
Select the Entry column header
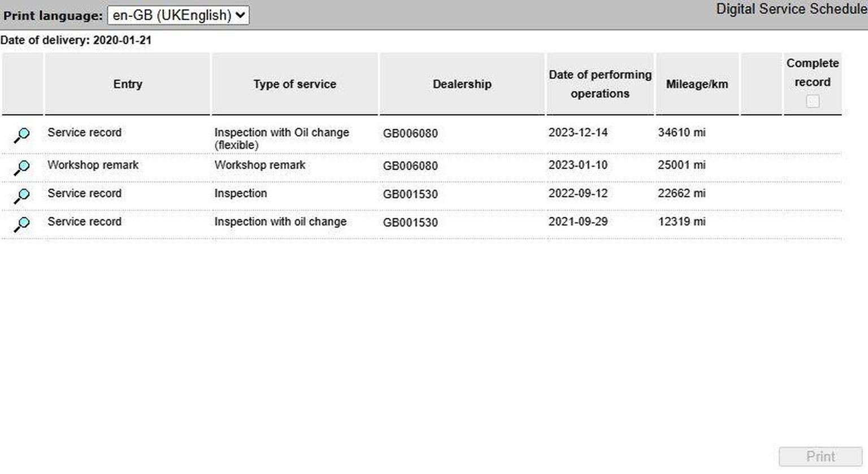[128, 84]
